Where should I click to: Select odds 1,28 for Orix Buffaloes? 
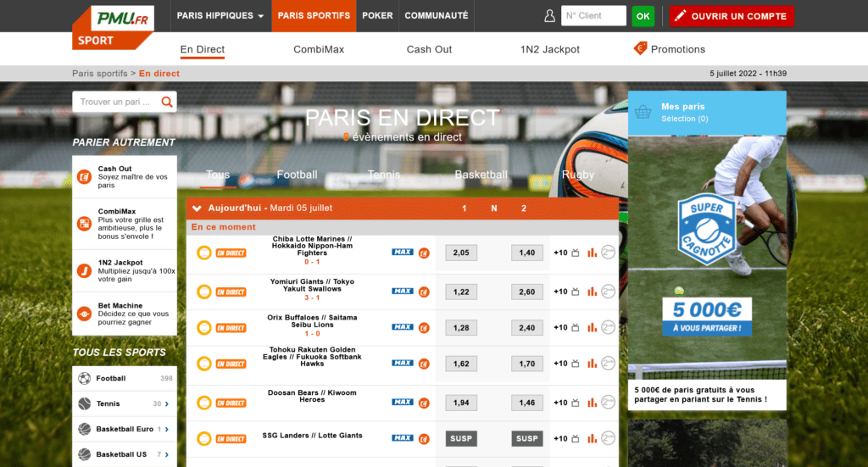click(461, 327)
